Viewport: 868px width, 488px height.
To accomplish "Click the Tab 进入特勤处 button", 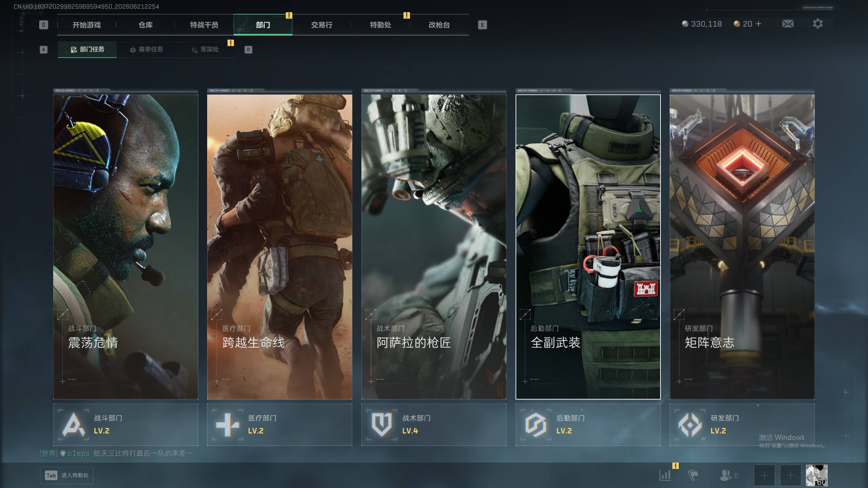I will 66,475.
